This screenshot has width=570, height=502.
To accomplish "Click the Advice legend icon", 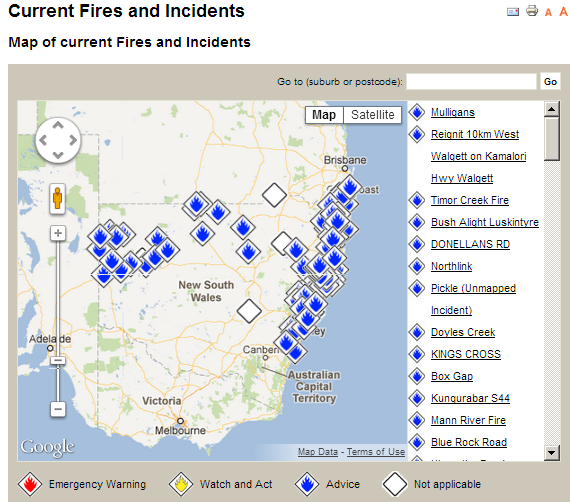I will (307, 484).
